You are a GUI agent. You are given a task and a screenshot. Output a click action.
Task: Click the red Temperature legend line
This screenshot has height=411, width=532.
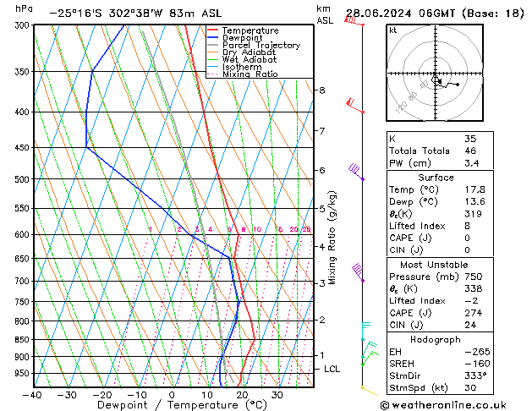212,30
